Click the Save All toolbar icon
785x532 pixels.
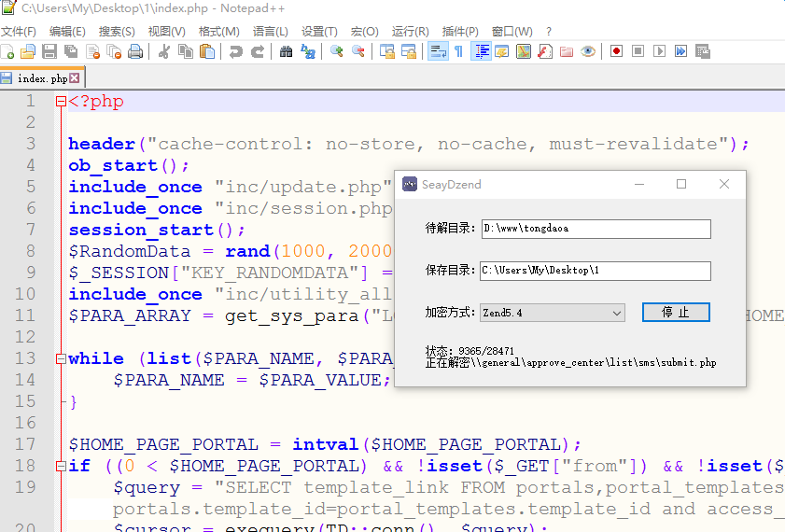(71, 51)
